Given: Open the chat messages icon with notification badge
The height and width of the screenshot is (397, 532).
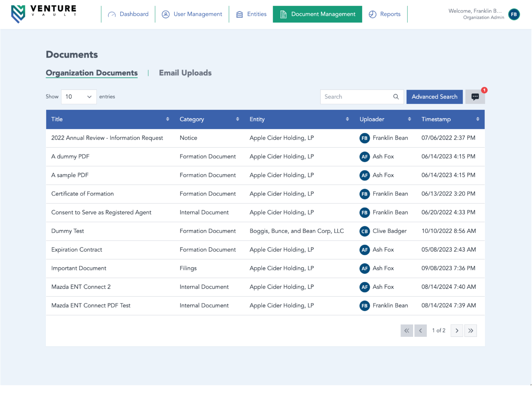Looking at the screenshot, I should point(475,97).
